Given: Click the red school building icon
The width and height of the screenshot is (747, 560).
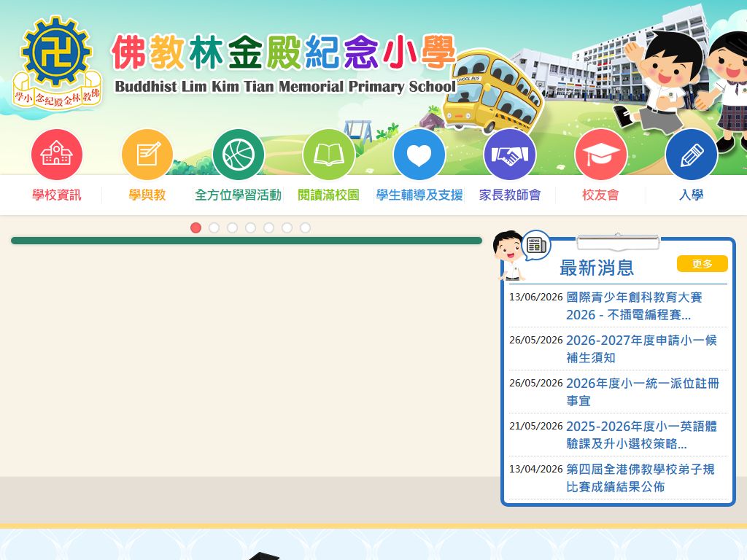Looking at the screenshot, I should coord(57,155).
